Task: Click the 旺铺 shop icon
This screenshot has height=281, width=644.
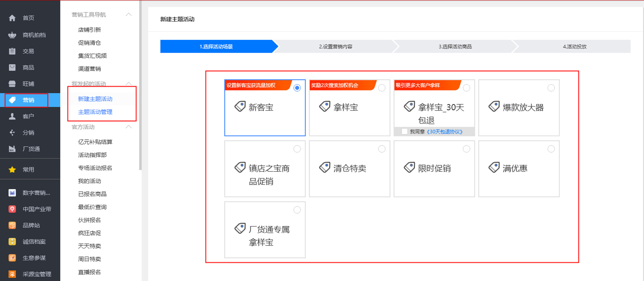Action: click(x=12, y=84)
